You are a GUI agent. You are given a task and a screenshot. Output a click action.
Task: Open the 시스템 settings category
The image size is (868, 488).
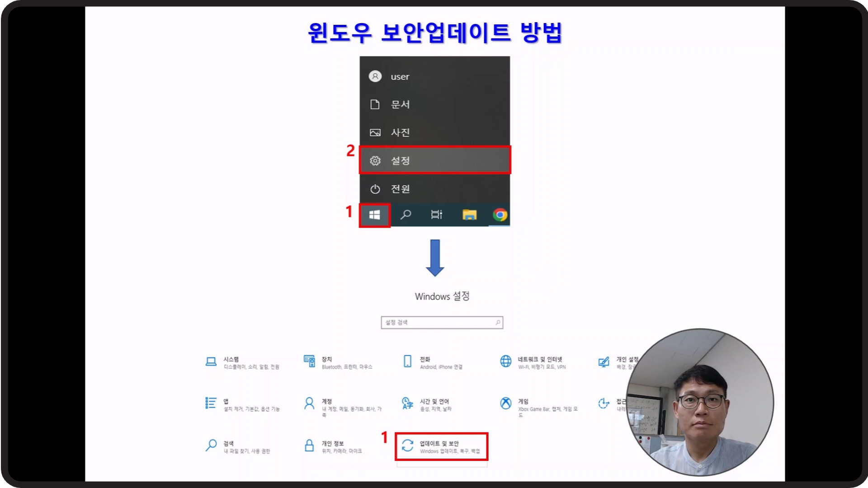click(242, 362)
